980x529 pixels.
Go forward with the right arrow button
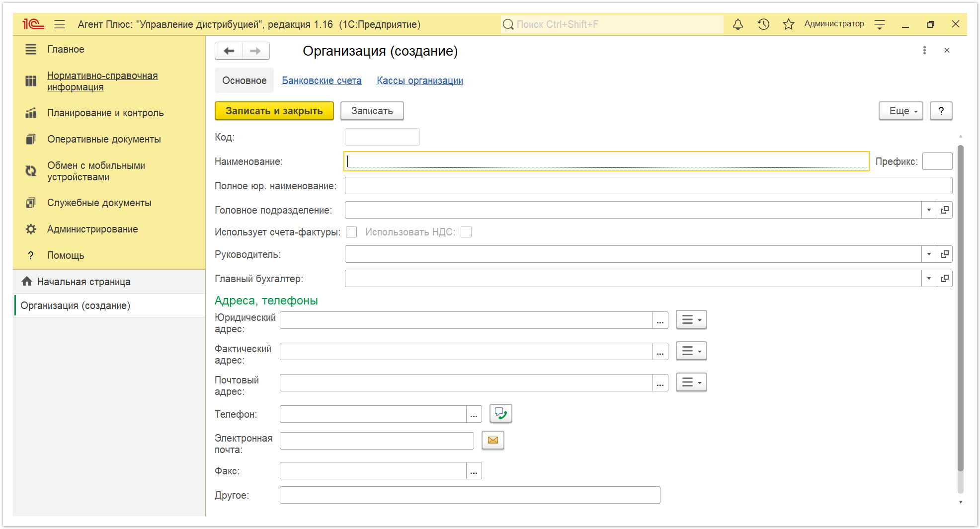(255, 51)
